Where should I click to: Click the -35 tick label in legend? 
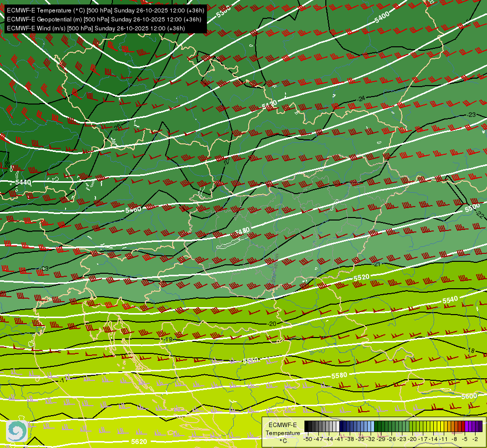click(x=360, y=439)
